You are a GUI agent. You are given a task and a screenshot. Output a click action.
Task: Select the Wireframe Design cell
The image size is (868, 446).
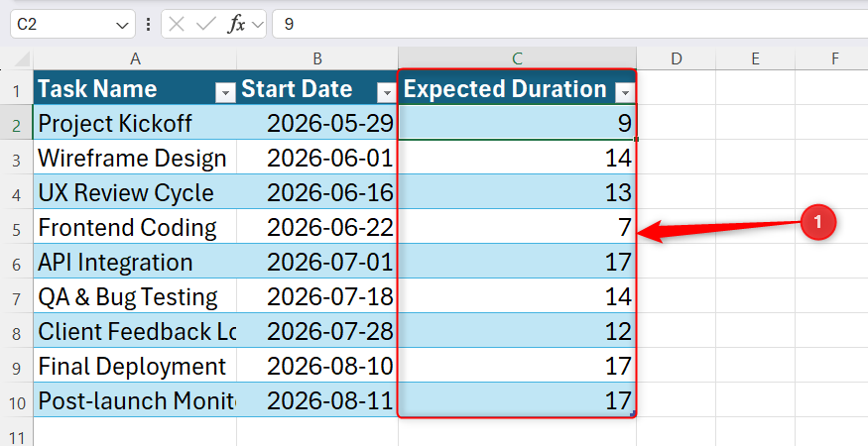[135, 158]
